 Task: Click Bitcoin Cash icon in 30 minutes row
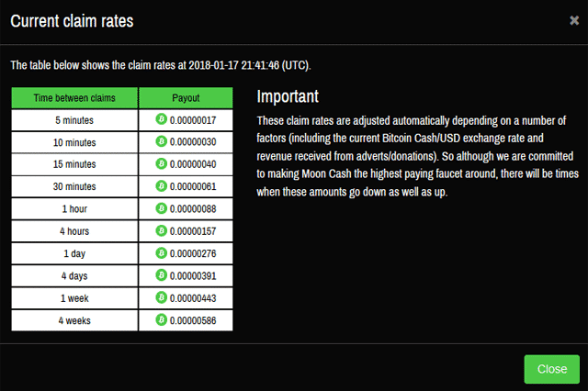162,185
